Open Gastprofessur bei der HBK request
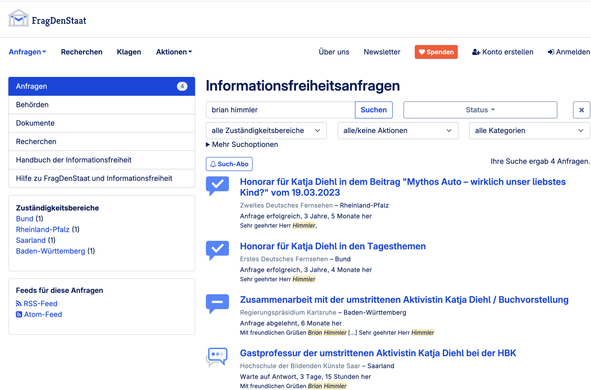591x390 pixels. coord(378,353)
